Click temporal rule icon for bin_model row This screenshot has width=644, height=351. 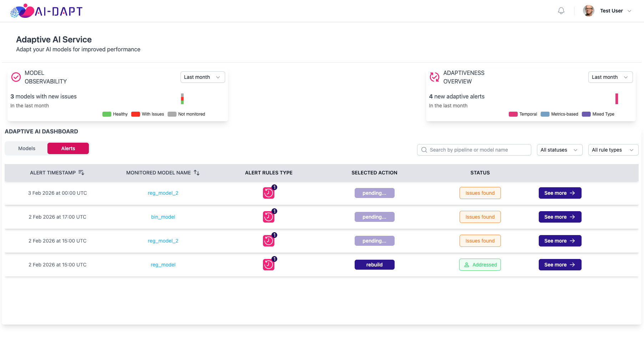pos(269,217)
